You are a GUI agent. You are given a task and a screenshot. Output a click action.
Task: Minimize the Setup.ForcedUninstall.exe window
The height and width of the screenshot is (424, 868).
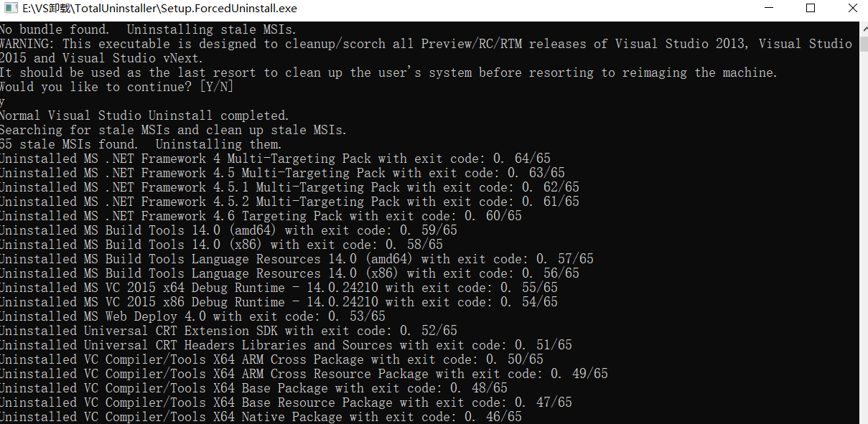(x=768, y=9)
